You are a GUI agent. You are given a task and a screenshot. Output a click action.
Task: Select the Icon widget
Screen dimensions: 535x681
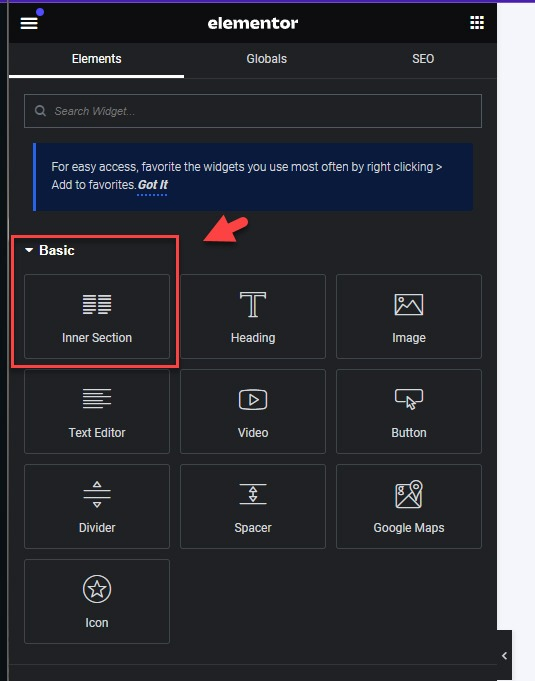point(97,602)
